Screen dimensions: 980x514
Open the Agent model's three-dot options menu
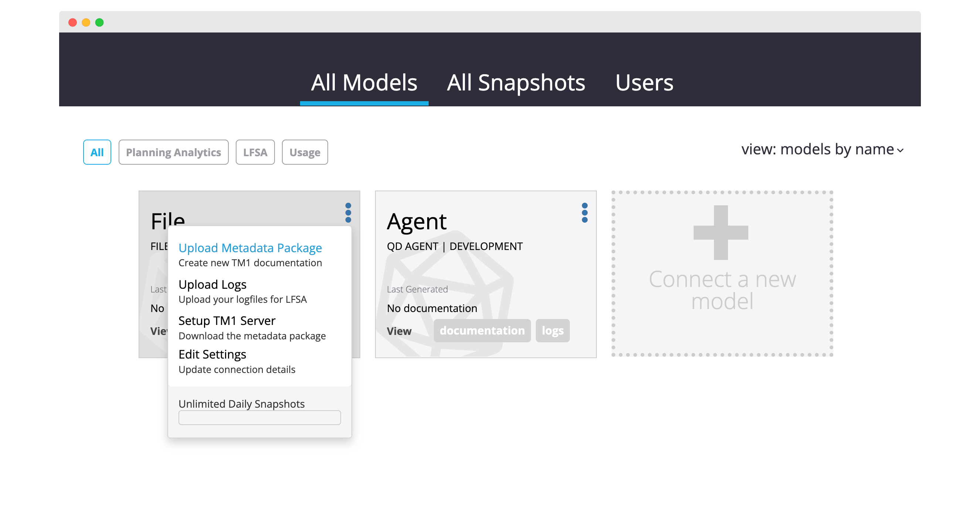(585, 213)
